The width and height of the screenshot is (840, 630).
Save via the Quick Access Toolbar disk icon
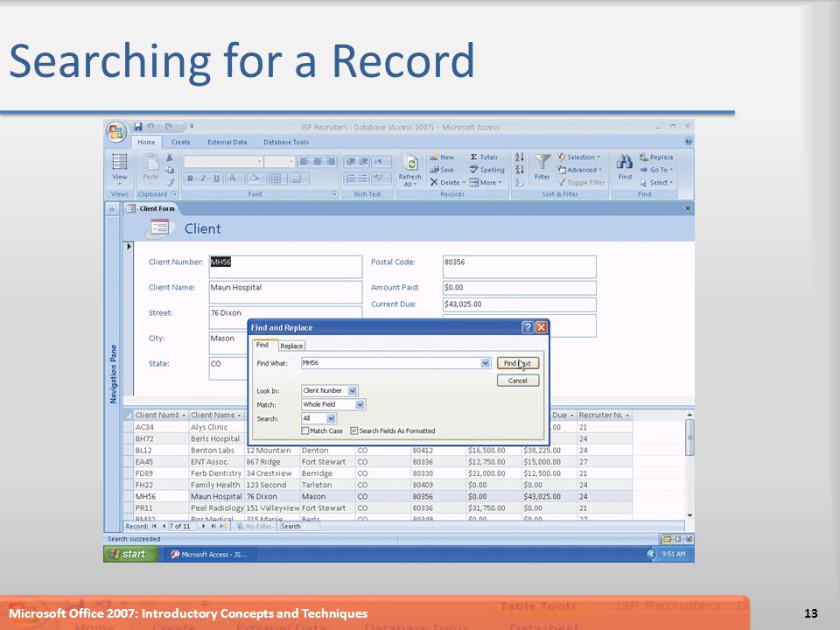coord(137,126)
